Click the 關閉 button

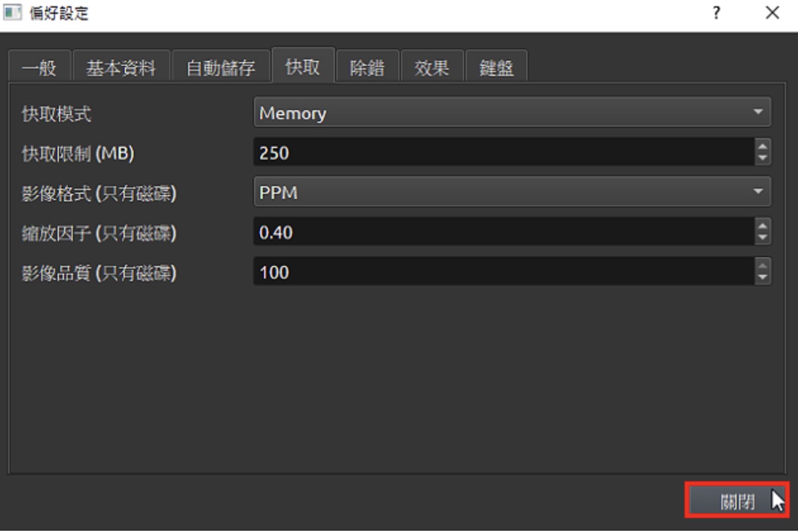click(x=737, y=501)
